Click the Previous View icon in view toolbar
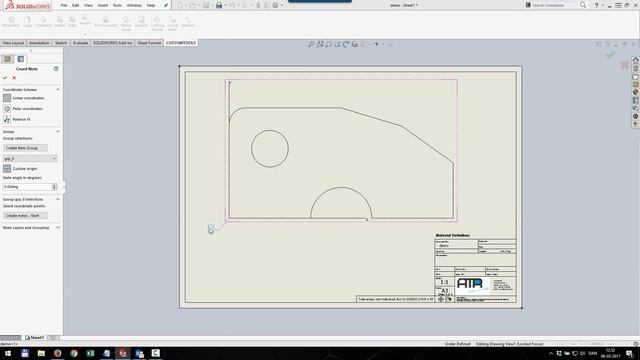Image resolution: width=640 pixels, height=360 pixels. [x=329, y=44]
